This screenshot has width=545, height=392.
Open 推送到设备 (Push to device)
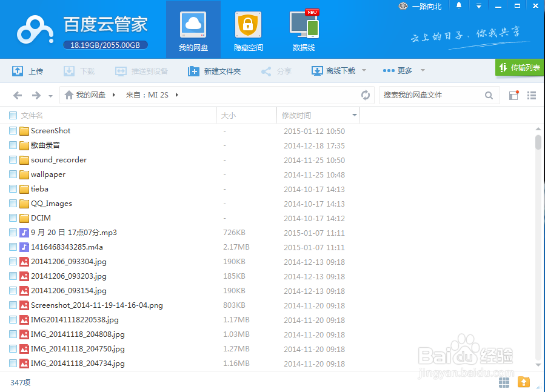pos(141,70)
